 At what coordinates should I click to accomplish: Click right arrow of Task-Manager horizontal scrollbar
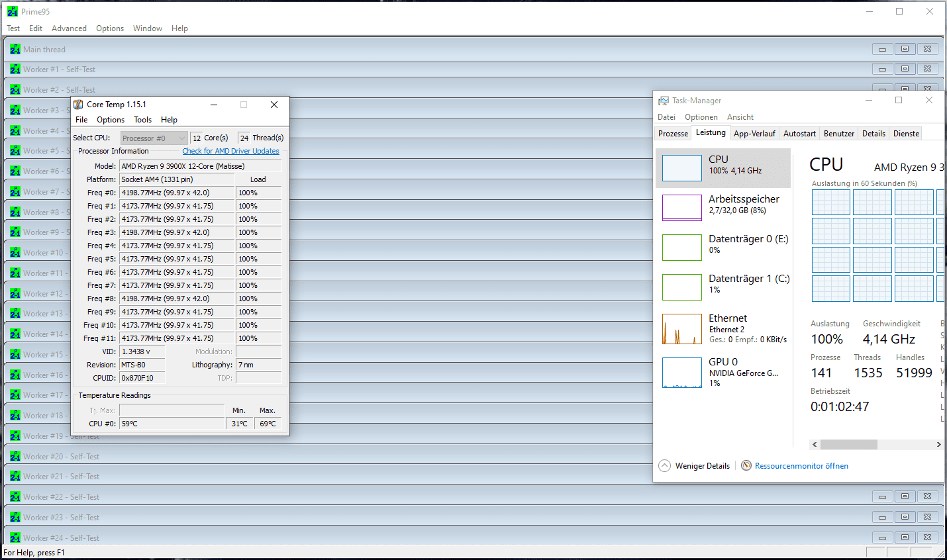938,444
